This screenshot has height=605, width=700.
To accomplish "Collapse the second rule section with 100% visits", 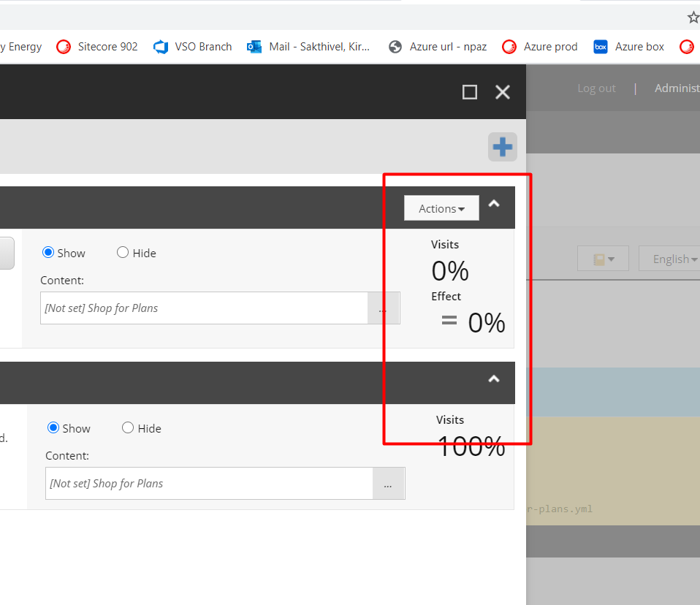I will tap(494, 379).
